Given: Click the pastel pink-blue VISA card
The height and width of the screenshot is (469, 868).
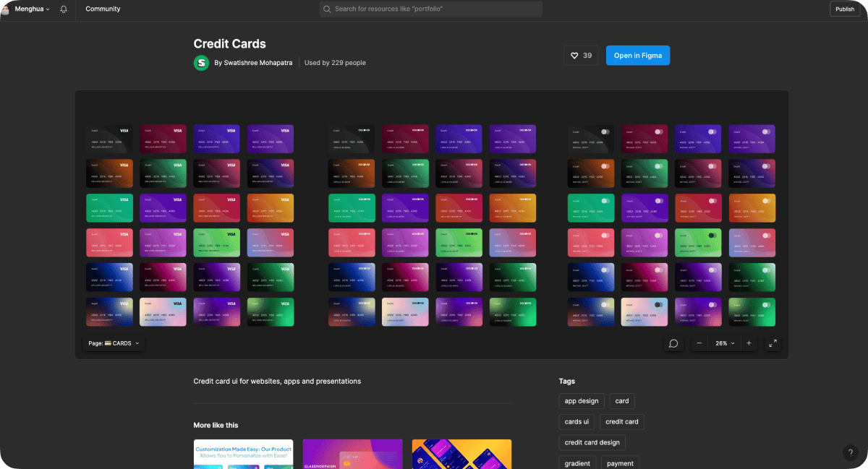Looking at the screenshot, I should (x=163, y=312).
